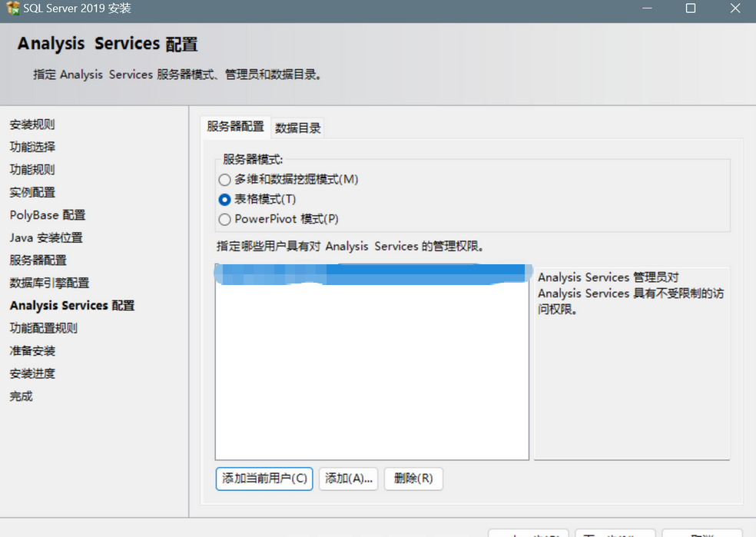Click Java 安装位置 step in sidebar

click(46, 237)
